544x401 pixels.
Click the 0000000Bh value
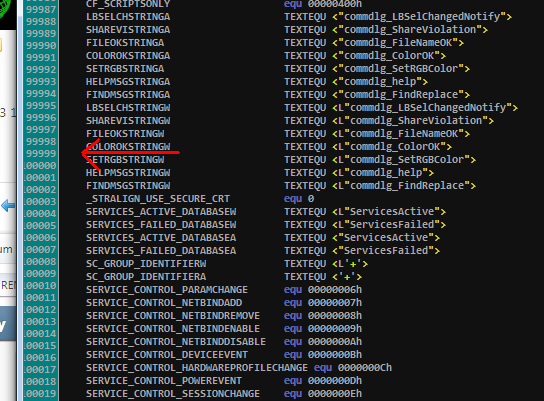coord(335,355)
